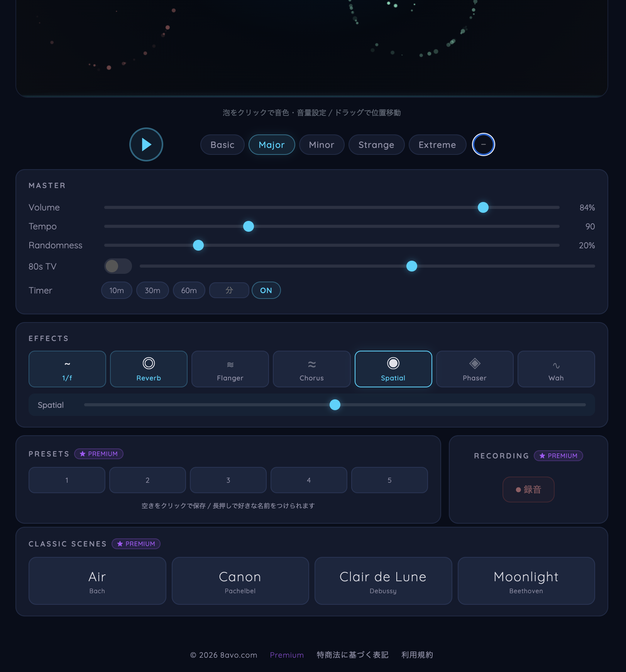The image size is (626, 672).
Task: Turn off the Timer ON toggle
Action: [266, 290]
